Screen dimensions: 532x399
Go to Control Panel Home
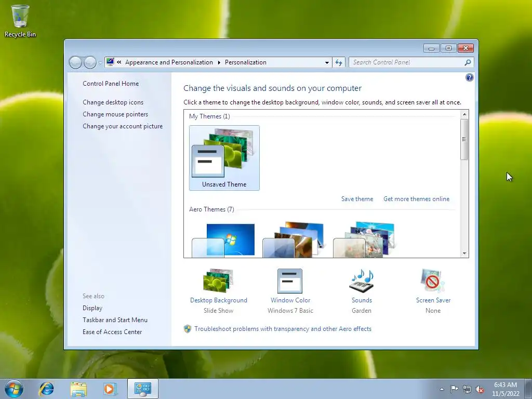111,84
